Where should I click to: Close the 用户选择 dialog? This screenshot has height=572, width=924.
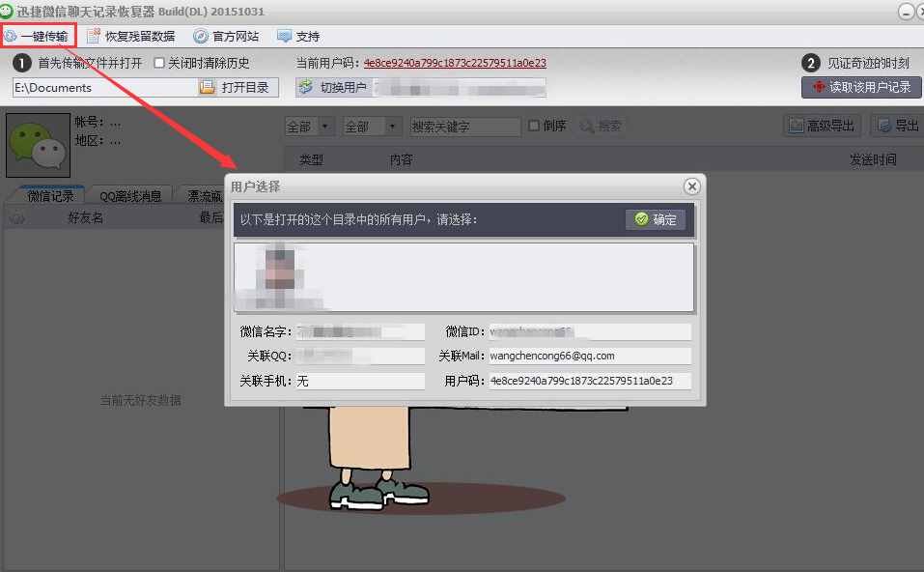coord(692,186)
